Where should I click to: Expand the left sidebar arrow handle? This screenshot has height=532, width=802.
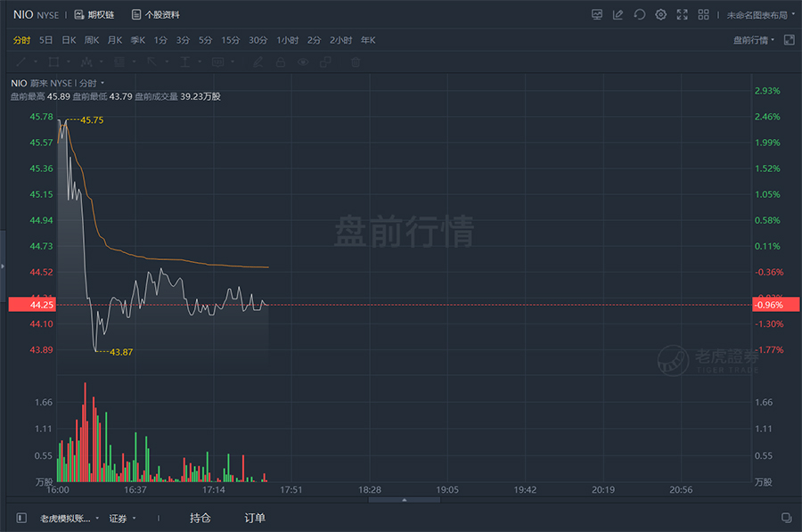coord(3,266)
